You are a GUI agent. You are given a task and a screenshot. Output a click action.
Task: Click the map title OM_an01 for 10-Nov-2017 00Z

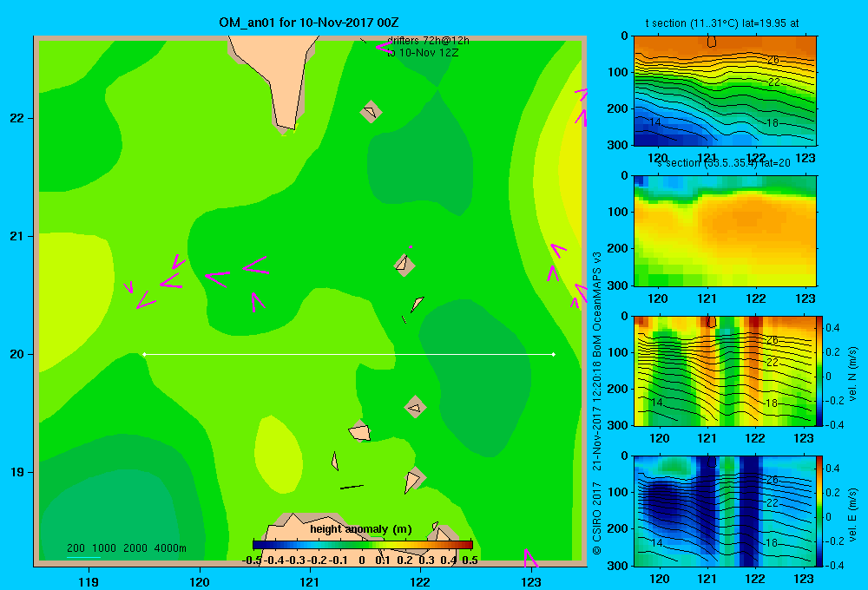309,23
